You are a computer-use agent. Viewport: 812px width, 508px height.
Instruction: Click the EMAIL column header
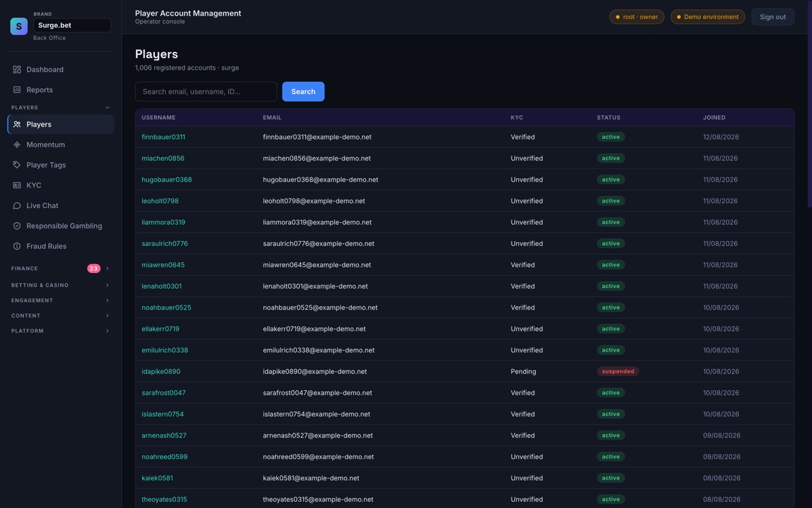point(272,118)
